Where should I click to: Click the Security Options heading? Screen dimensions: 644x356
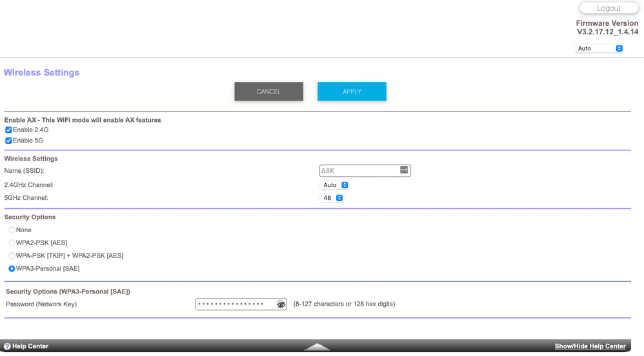pos(30,217)
